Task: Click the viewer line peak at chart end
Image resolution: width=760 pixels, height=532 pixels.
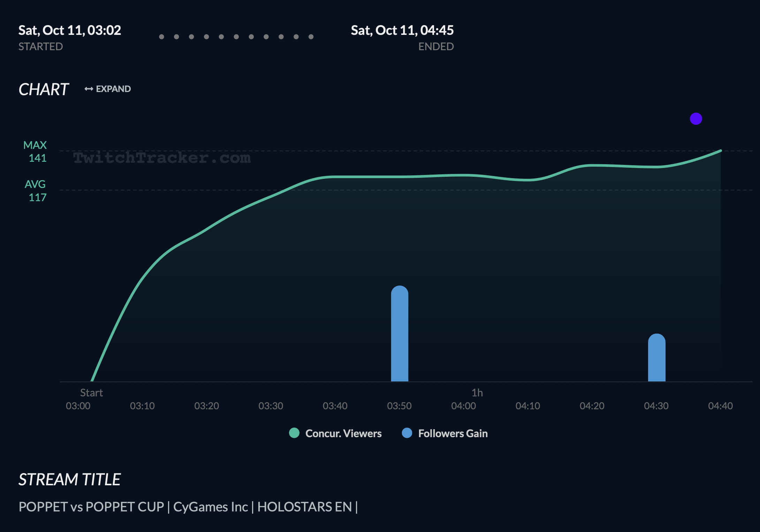Action: click(720, 151)
